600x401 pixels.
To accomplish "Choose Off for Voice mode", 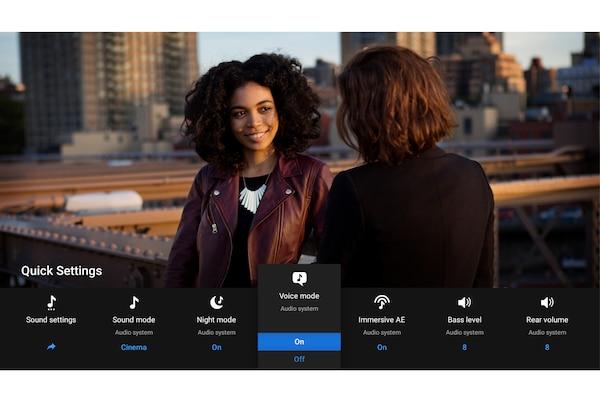I will click(299, 359).
